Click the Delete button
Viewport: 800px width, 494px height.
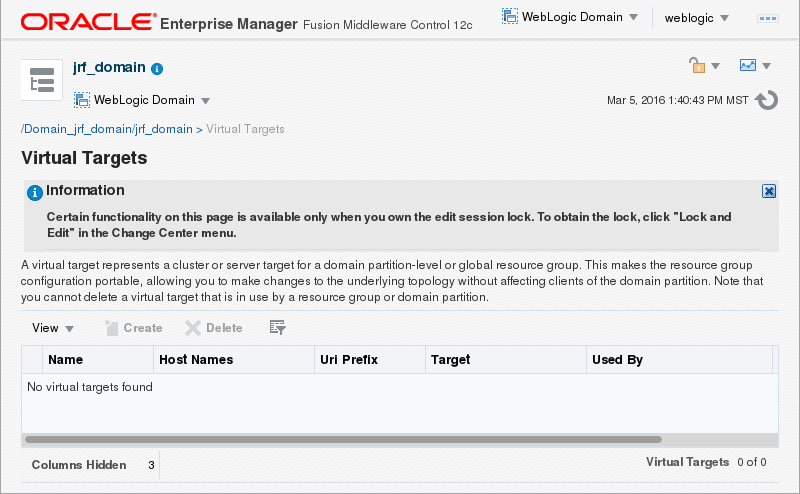tap(214, 328)
